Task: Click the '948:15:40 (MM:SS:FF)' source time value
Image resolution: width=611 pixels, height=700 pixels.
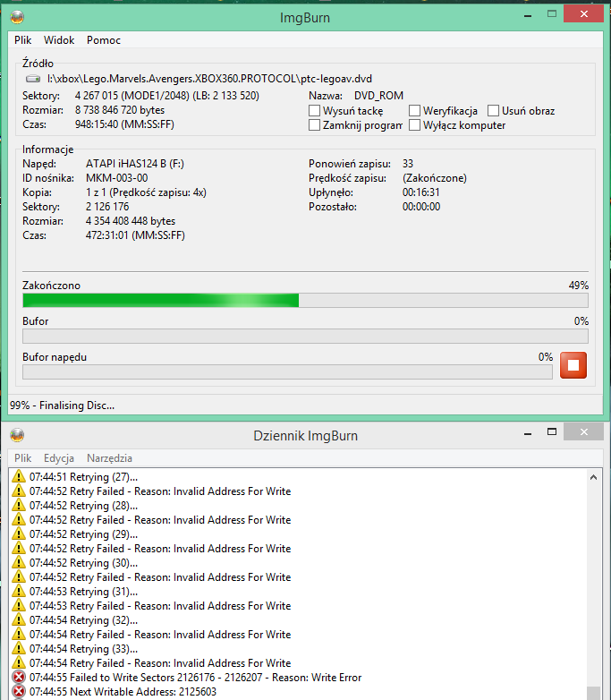Action: click(124, 124)
